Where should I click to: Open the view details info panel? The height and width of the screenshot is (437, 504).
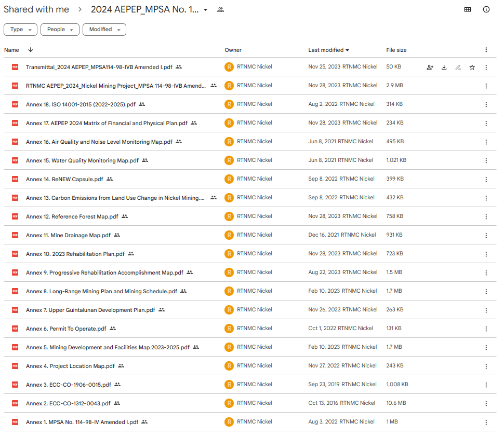pyautogui.click(x=486, y=10)
